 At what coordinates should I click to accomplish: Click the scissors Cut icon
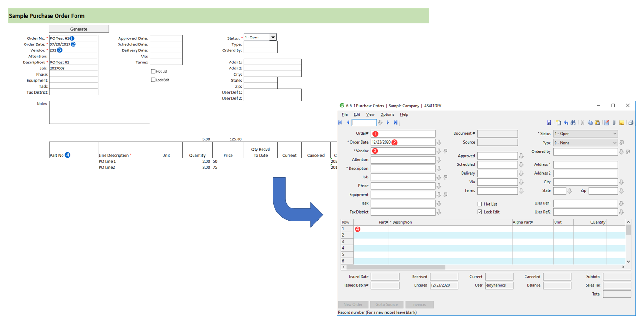click(582, 123)
